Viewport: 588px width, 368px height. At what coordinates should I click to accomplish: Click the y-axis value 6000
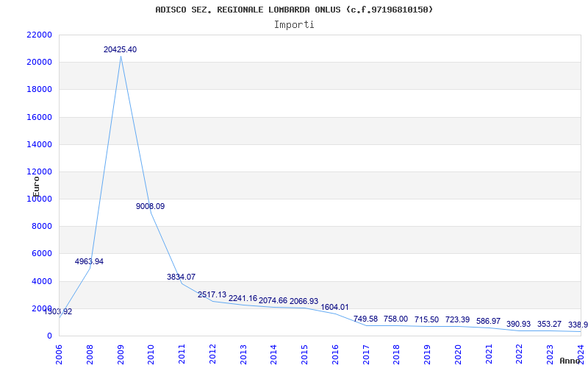click(41, 254)
